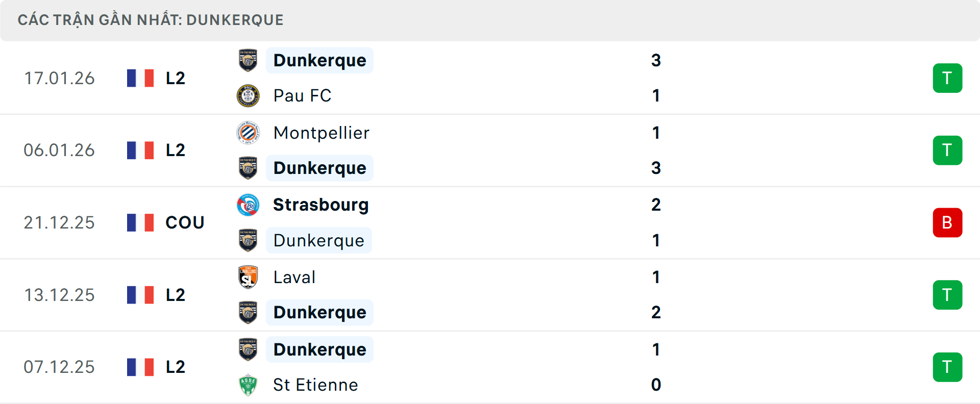Click the Strasbourg club crest

(248, 205)
